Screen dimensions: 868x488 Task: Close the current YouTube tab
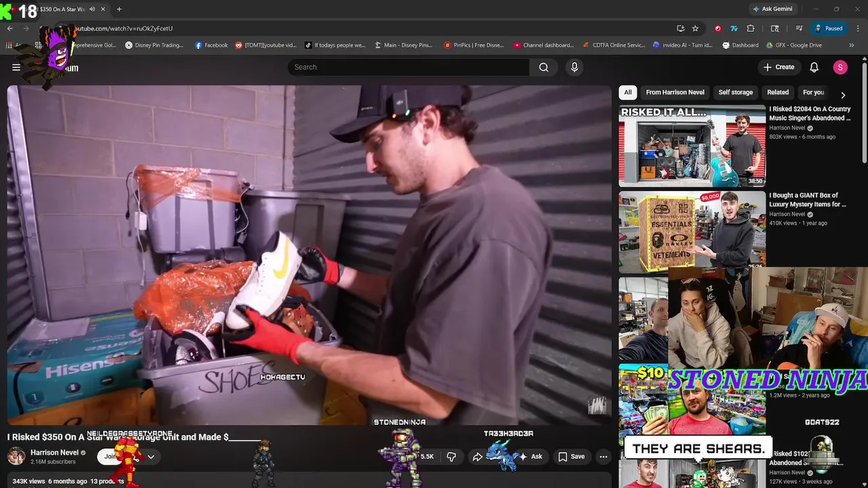[x=103, y=9]
